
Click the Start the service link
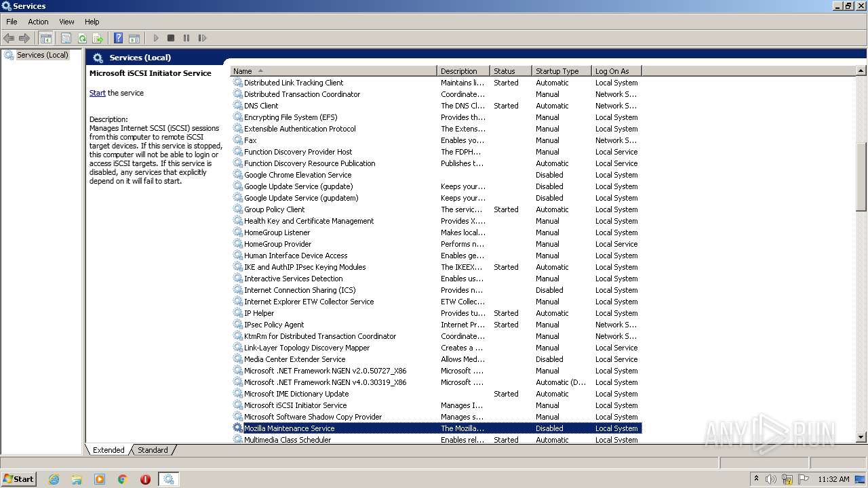point(98,93)
